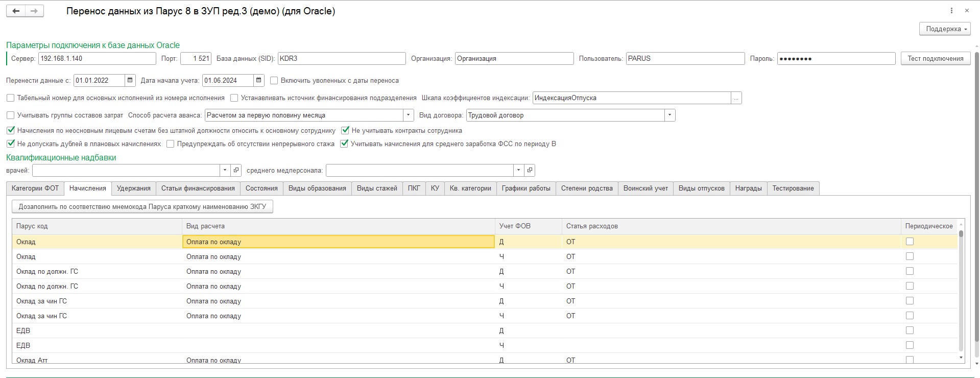Uncheck 'Не учитывать контракты сотрудника'

pos(345,130)
